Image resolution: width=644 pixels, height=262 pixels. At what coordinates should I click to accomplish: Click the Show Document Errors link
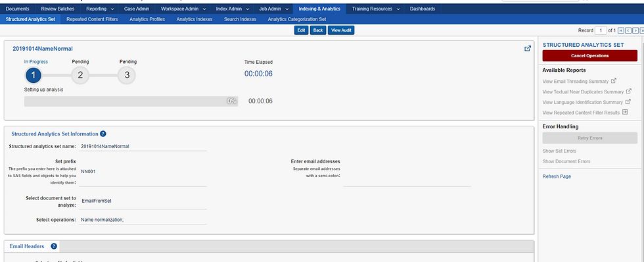[566, 161]
